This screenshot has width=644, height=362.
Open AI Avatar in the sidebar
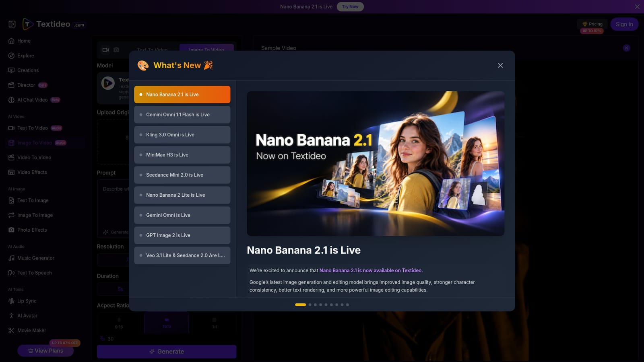(x=23, y=316)
